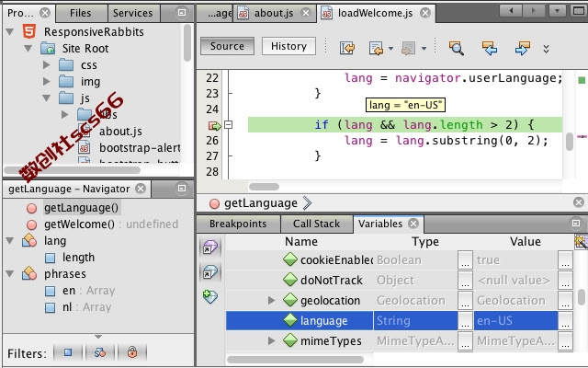The image size is (588, 368).
Task: Open value editor for cookieEnabled
Action: [x=566, y=260]
